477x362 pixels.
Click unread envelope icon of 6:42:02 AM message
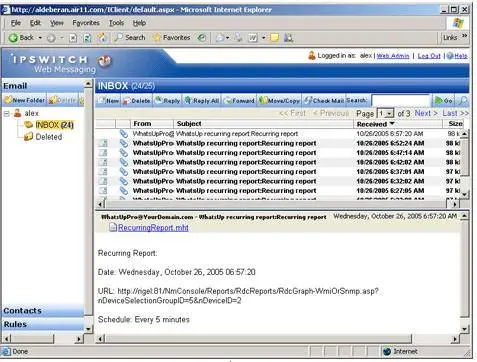(103, 162)
